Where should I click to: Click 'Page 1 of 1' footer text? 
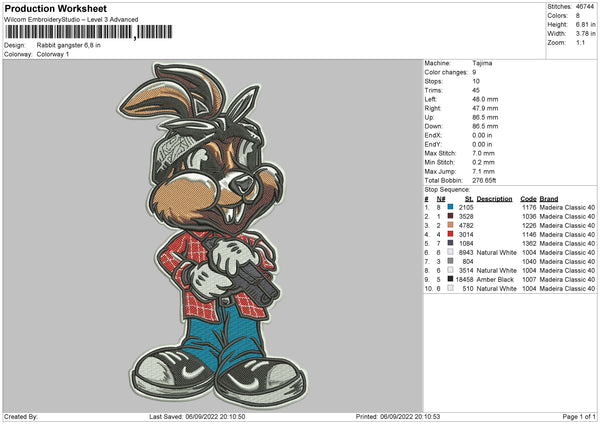click(579, 416)
